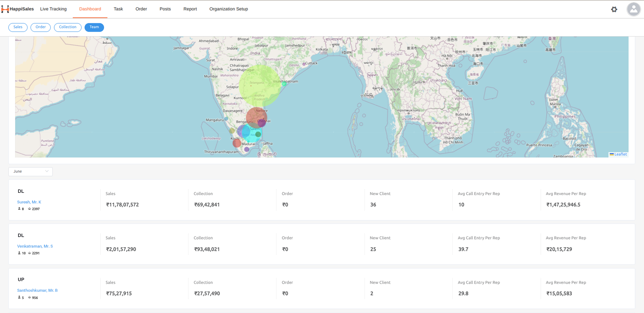This screenshot has height=313, width=644.
Task: Click collection value ₹27,57,490
Action: coord(207,293)
